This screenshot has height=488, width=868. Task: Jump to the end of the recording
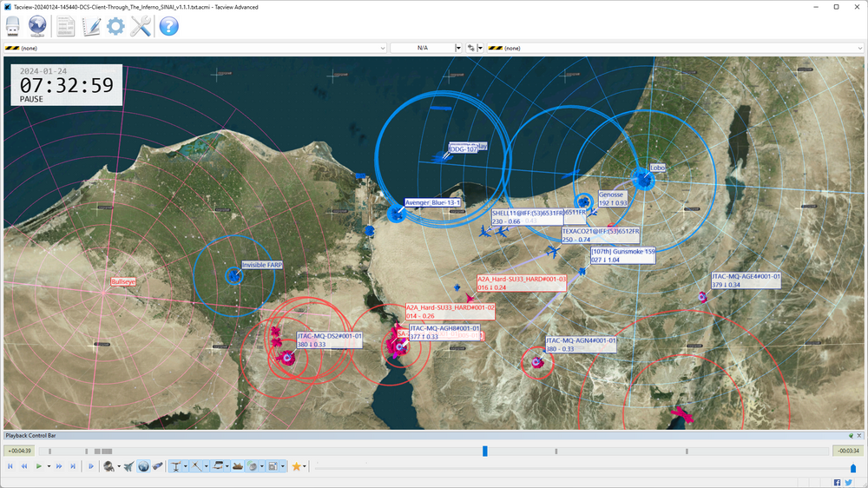(73, 467)
